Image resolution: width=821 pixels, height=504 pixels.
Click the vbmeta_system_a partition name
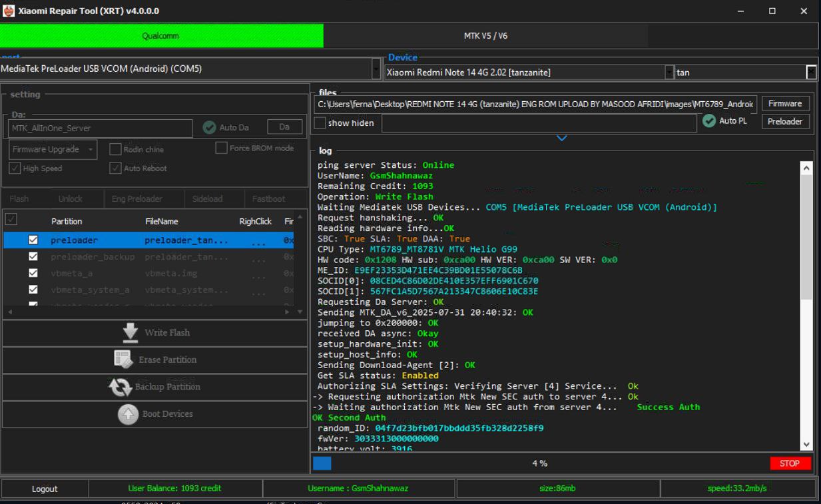click(90, 290)
